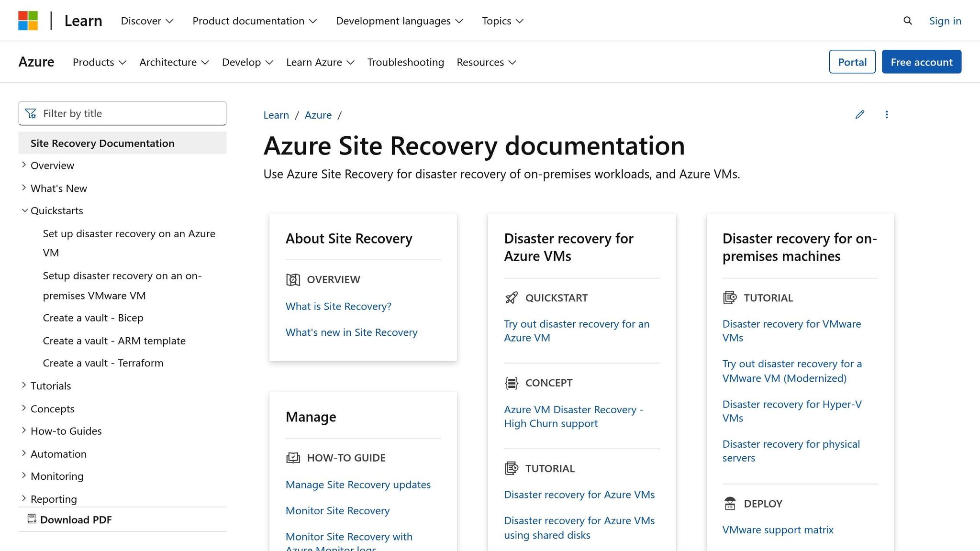The width and height of the screenshot is (980, 551).
Task: Click the Free account button
Action: (922, 62)
